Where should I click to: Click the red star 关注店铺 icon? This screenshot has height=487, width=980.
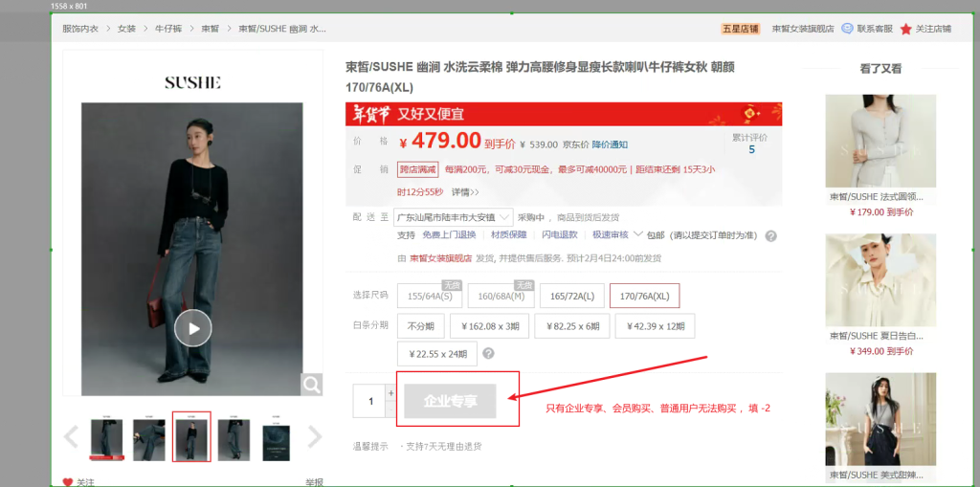tap(905, 29)
